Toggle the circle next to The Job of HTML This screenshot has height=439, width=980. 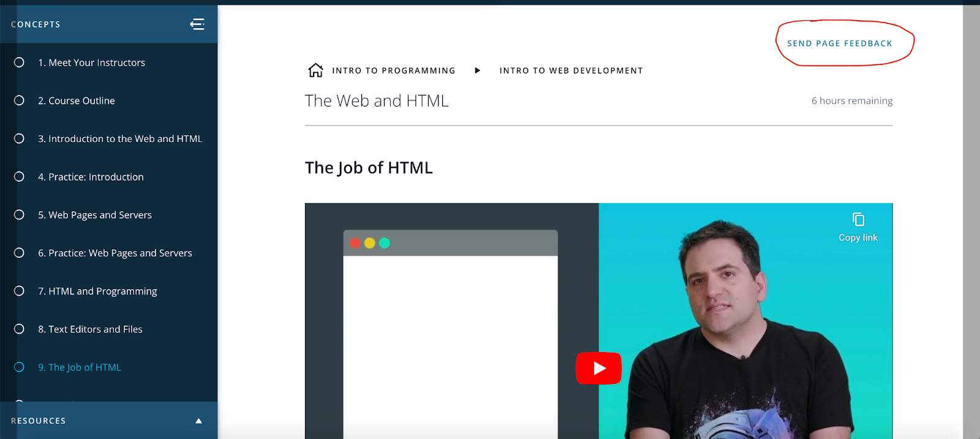[19, 367]
